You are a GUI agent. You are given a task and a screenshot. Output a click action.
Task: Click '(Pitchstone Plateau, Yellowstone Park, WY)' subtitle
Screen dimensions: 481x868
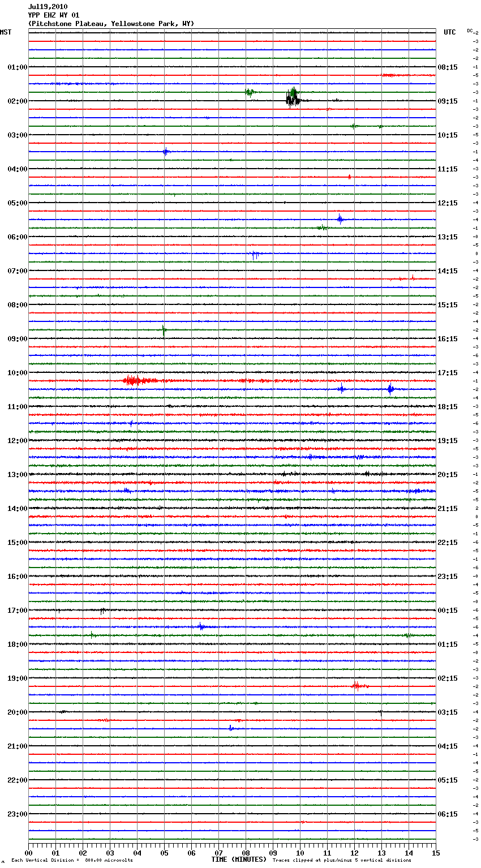pyautogui.click(x=111, y=24)
